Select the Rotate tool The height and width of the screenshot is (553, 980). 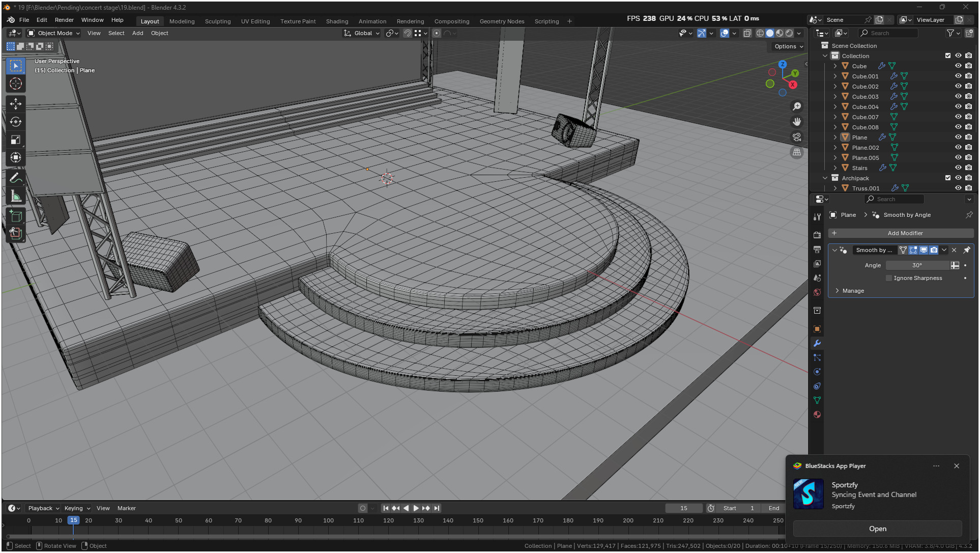(x=16, y=122)
